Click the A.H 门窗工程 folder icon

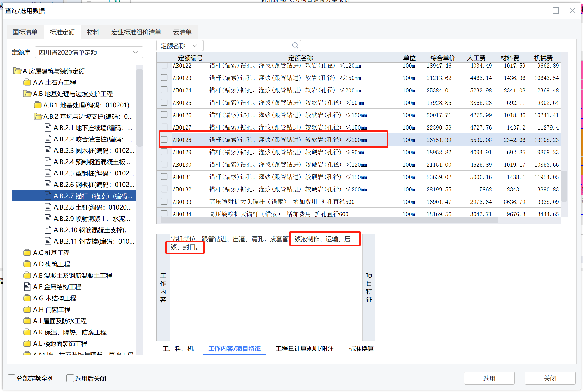[27, 309]
